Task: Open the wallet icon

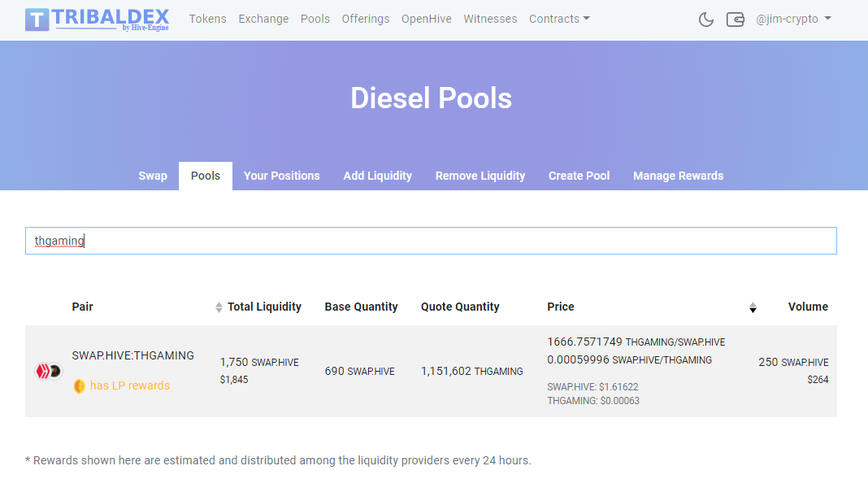Action: coord(735,20)
